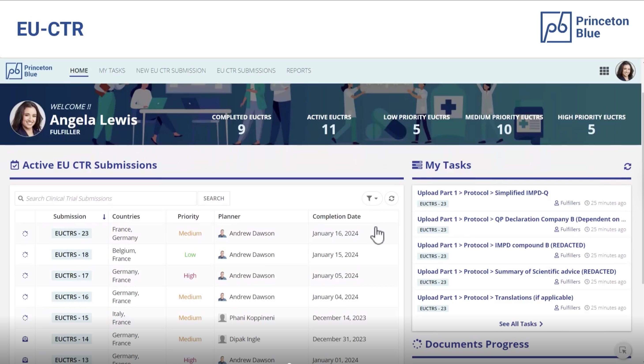Go to EU CTR SUBMISSIONS tab
Viewport: 644px width, 364px height.
coord(246,71)
